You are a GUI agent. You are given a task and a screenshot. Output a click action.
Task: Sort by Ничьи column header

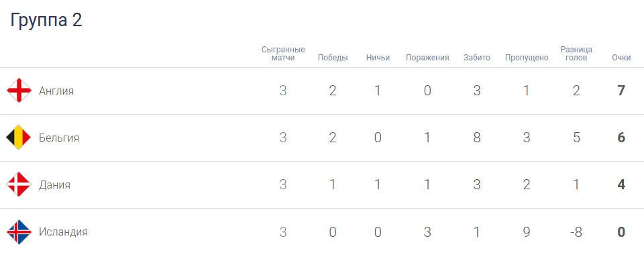(x=378, y=58)
